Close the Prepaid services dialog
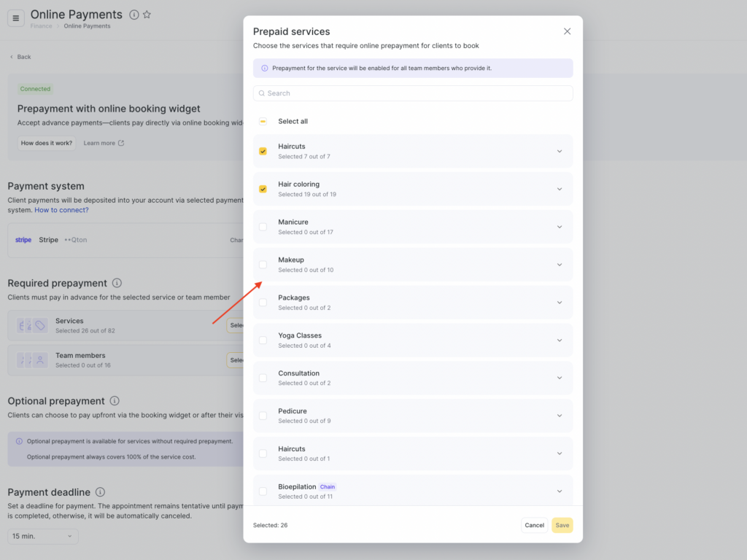 point(567,31)
